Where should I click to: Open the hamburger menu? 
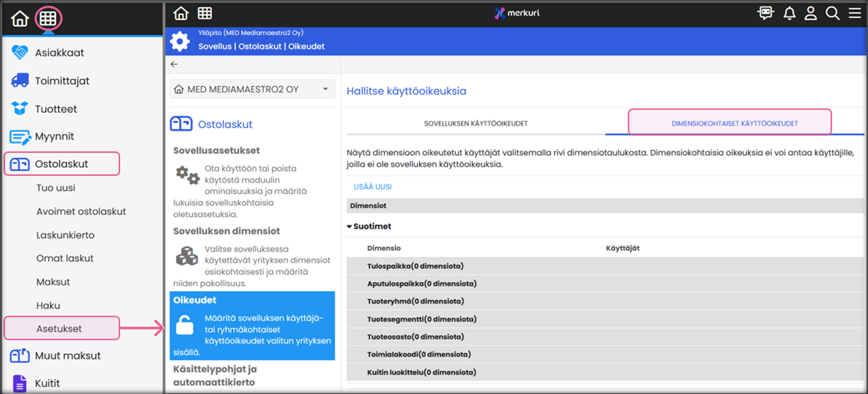855,13
